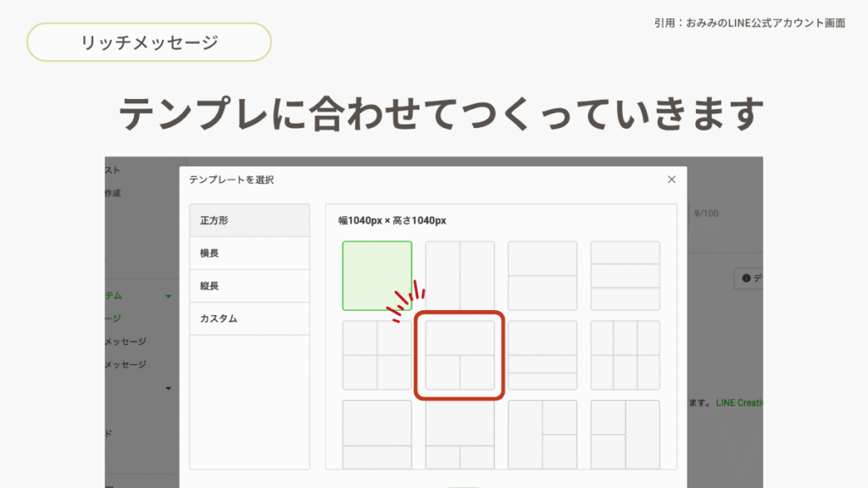The height and width of the screenshot is (488, 868).
Task: Pick the two-left one-right tall template
Action: (x=625, y=434)
